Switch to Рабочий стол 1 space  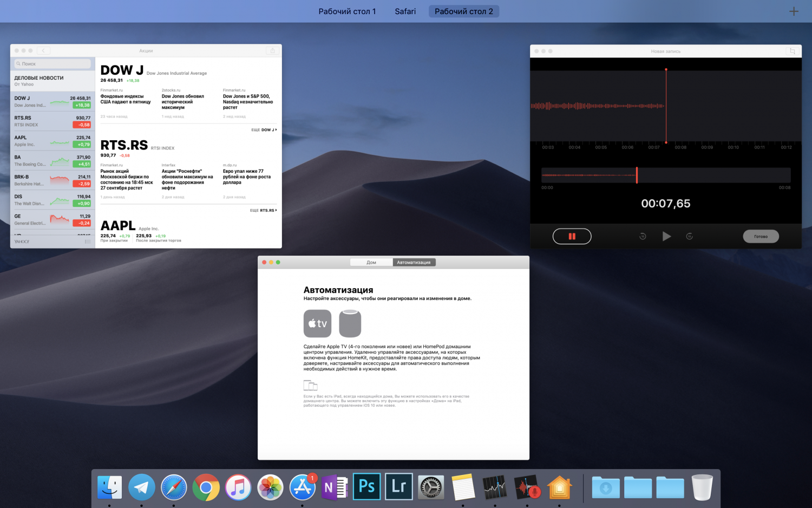click(347, 11)
